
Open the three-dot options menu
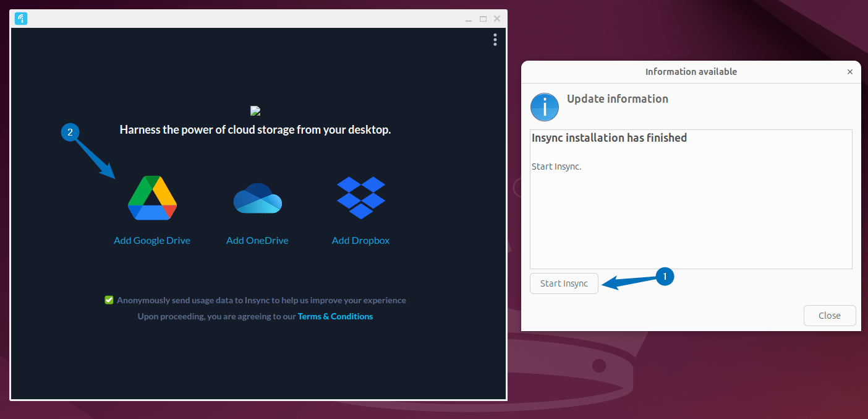coord(495,40)
